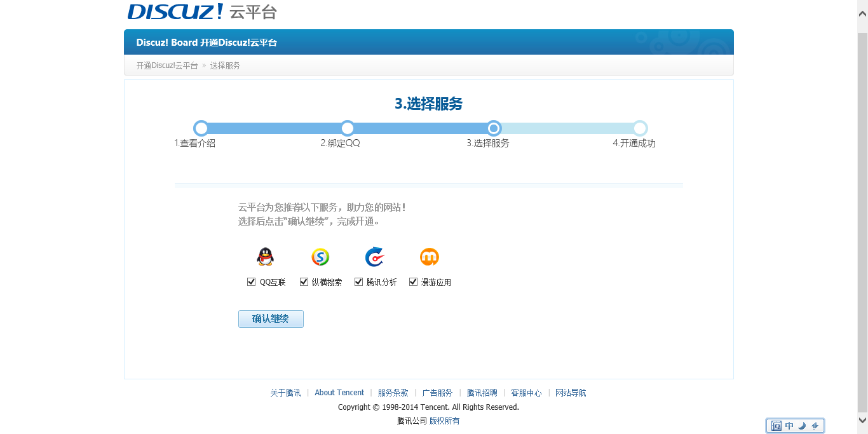868x434 pixels.
Task: Uncheck the 腾讯分析 checkbox
Action: point(358,281)
